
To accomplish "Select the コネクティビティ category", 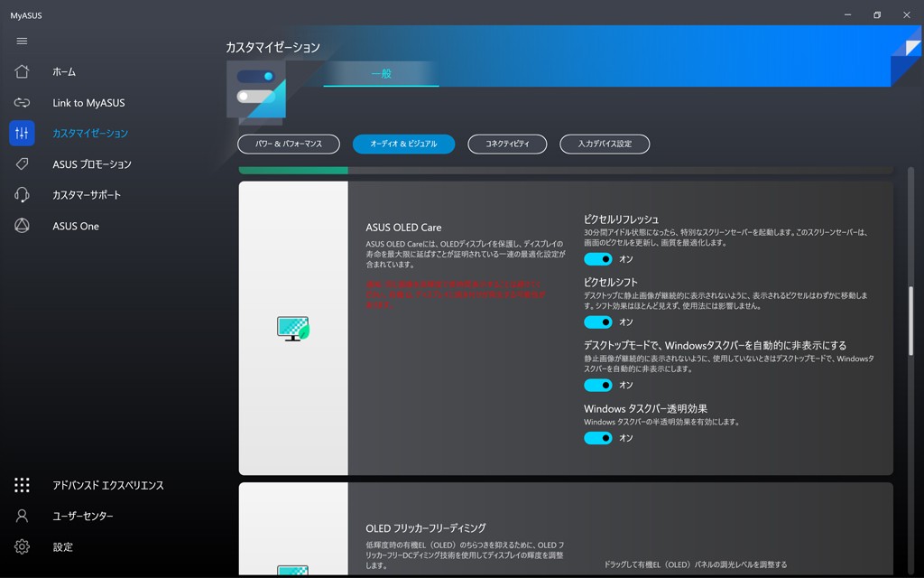I will point(507,144).
